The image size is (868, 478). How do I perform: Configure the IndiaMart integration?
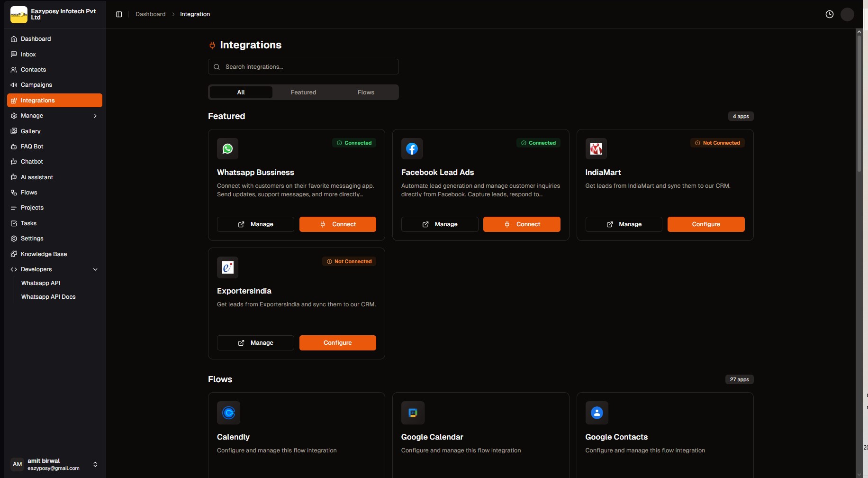(705, 224)
